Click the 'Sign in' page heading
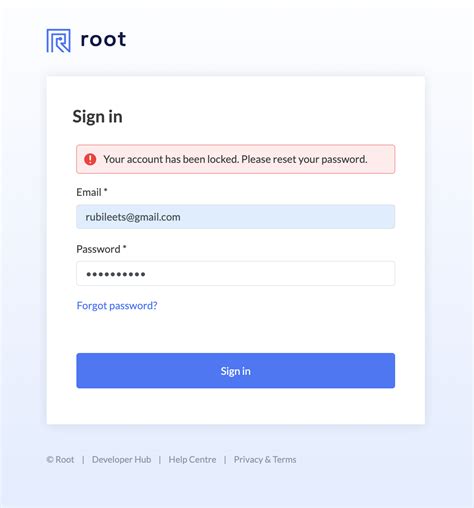Viewport: 474px width, 508px height. coord(97,117)
